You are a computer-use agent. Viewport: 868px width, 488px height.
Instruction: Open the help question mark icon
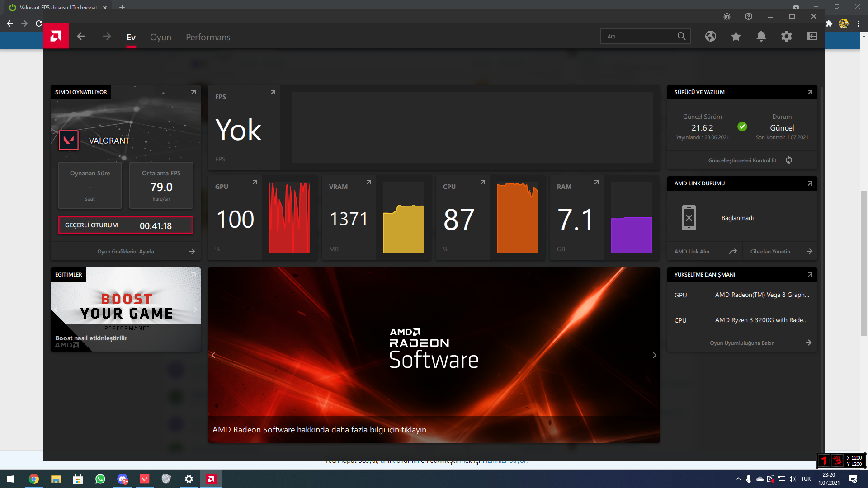tap(748, 16)
